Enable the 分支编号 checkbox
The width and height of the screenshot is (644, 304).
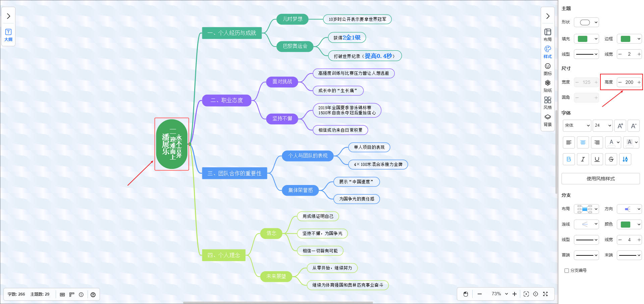tap(567, 270)
